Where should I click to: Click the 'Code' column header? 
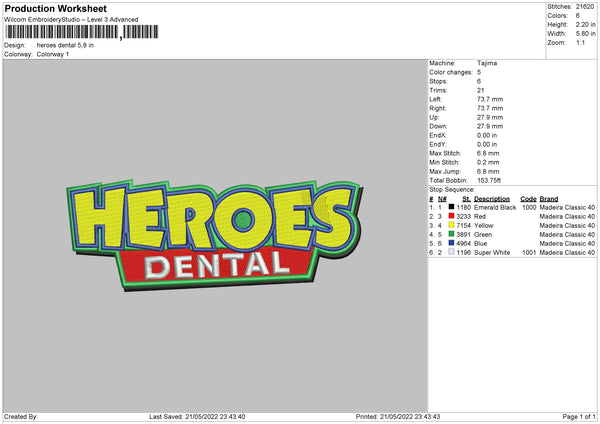click(x=528, y=199)
